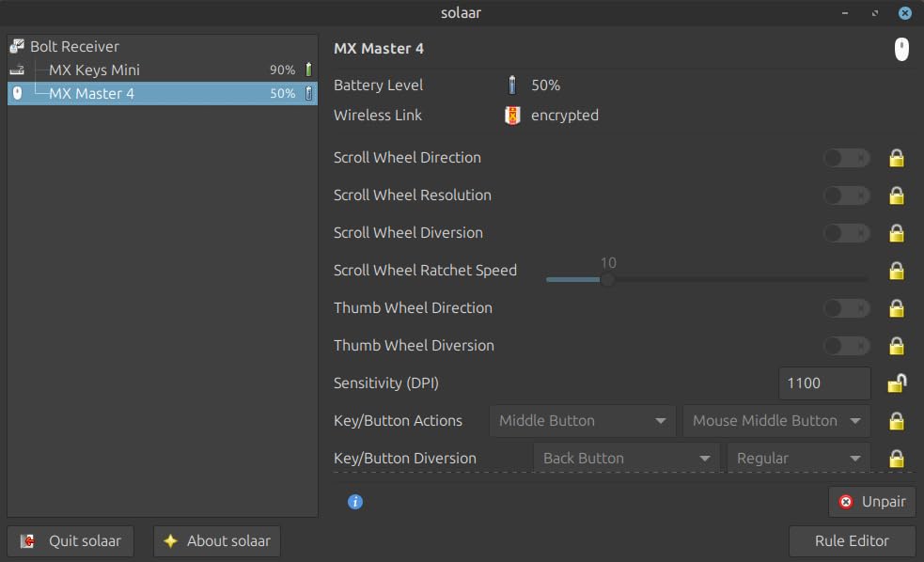Click the open padlock next to Sensitivity (DPI)

tap(897, 382)
